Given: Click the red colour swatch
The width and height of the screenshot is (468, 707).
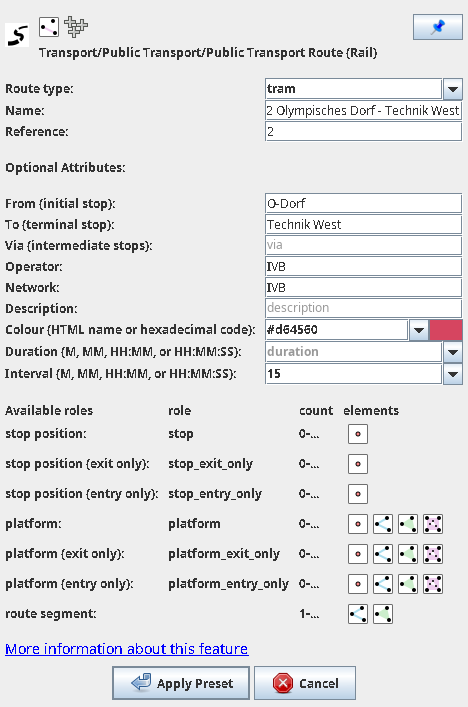Looking at the screenshot, I should tap(446, 330).
